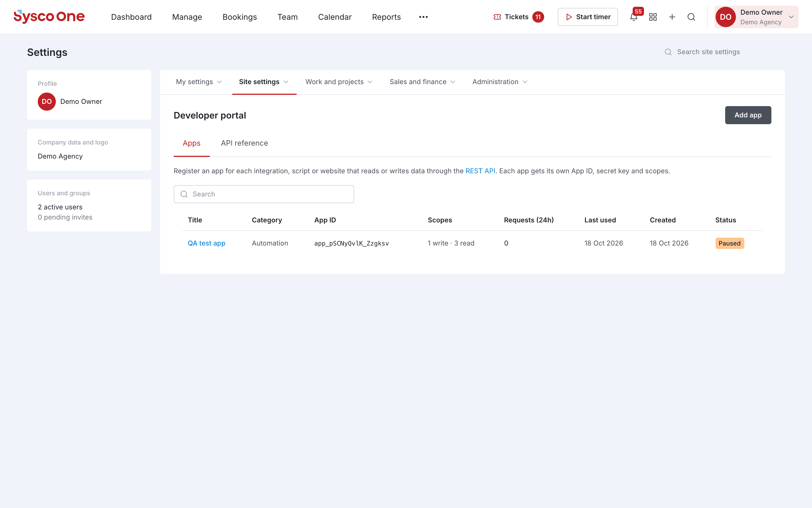The height and width of the screenshot is (508, 812).
Task: Click the plus quick-add icon
Action: (672, 17)
